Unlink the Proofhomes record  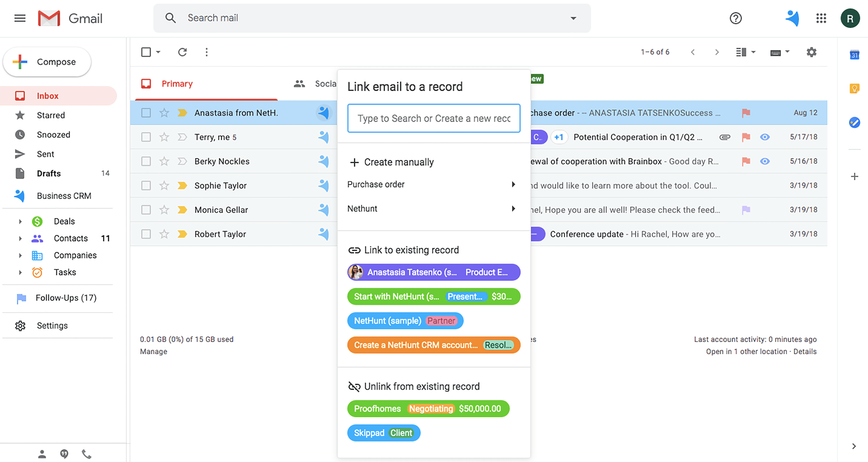point(428,409)
